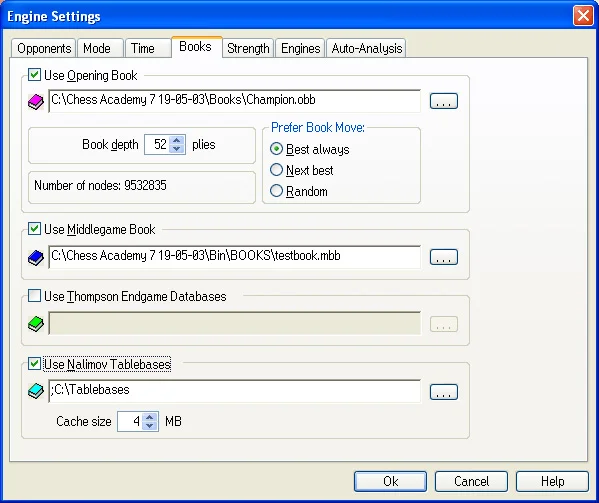
Task: Browse for opening book file Champion.obb
Action: point(444,101)
